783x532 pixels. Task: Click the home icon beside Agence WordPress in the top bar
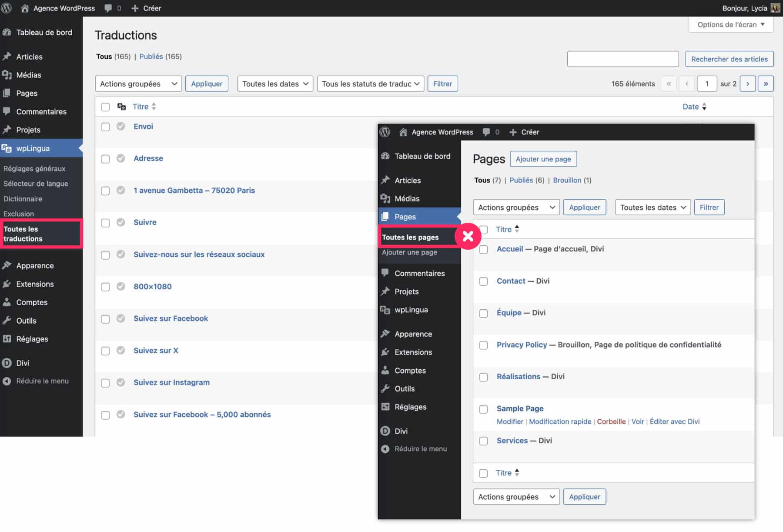pyautogui.click(x=25, y=8)
